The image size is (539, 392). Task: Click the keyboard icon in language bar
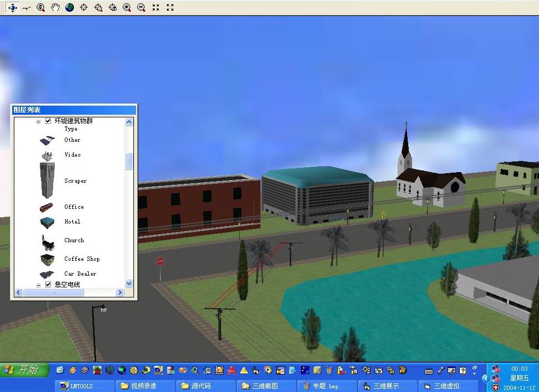pos(428,371)
